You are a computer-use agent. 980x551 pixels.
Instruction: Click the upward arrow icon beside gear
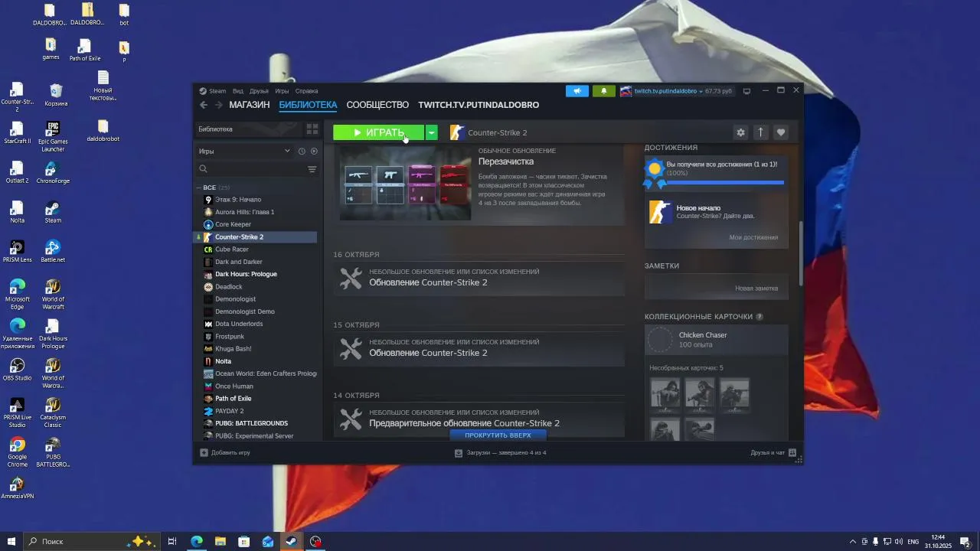(x=760, y=132)
